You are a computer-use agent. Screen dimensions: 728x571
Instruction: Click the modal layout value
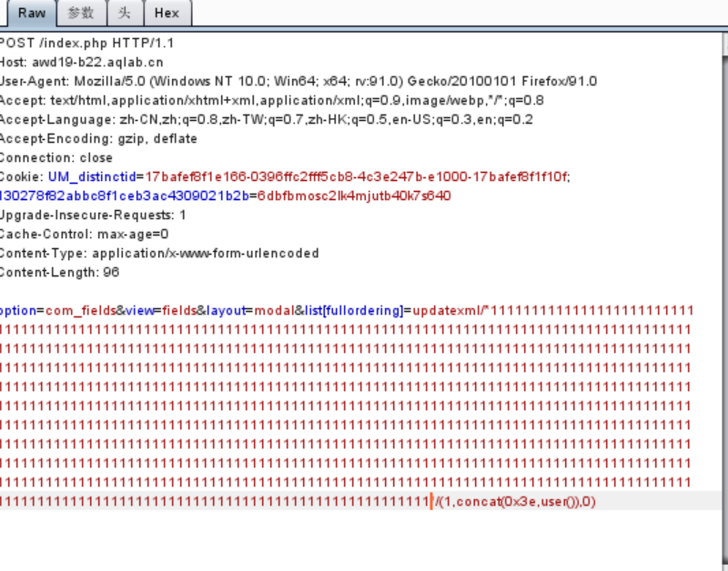pos(275,310)
